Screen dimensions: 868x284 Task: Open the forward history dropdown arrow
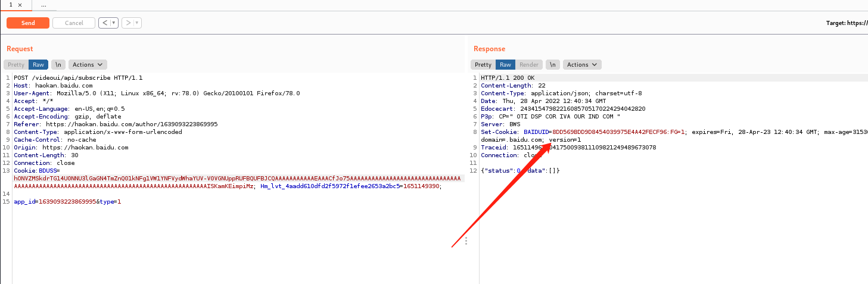coord(137,23)
